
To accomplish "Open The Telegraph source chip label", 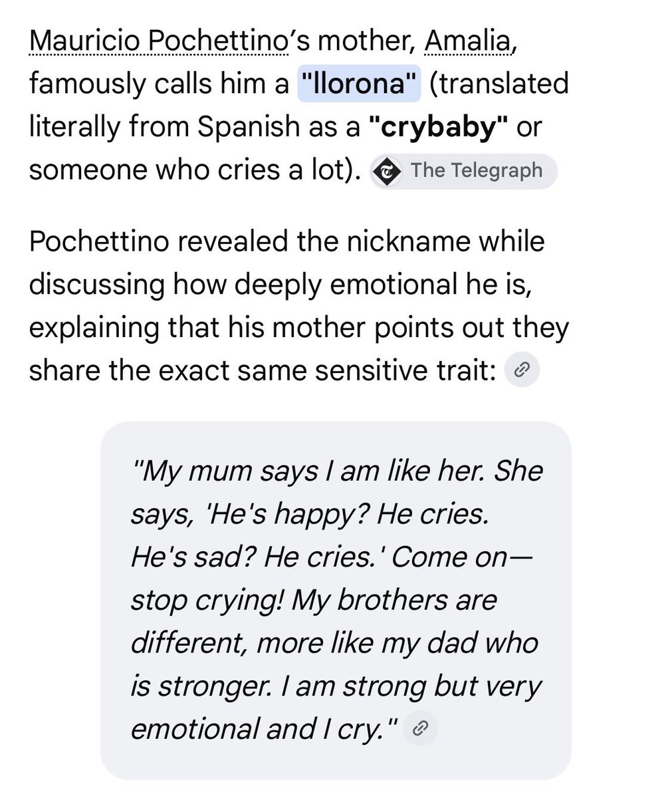I will click(477, 171).
